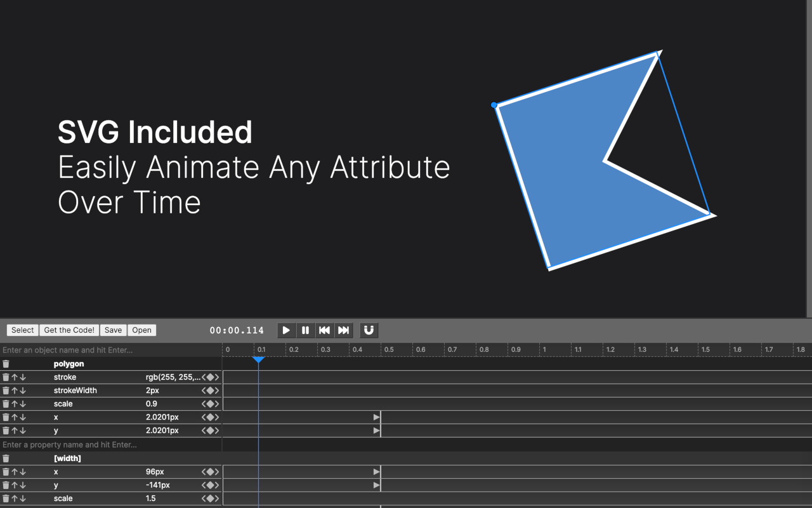This screenshot has height=508, width=812.
Task: Click the scale value 0.9
Action: click(x=152, y=404)
